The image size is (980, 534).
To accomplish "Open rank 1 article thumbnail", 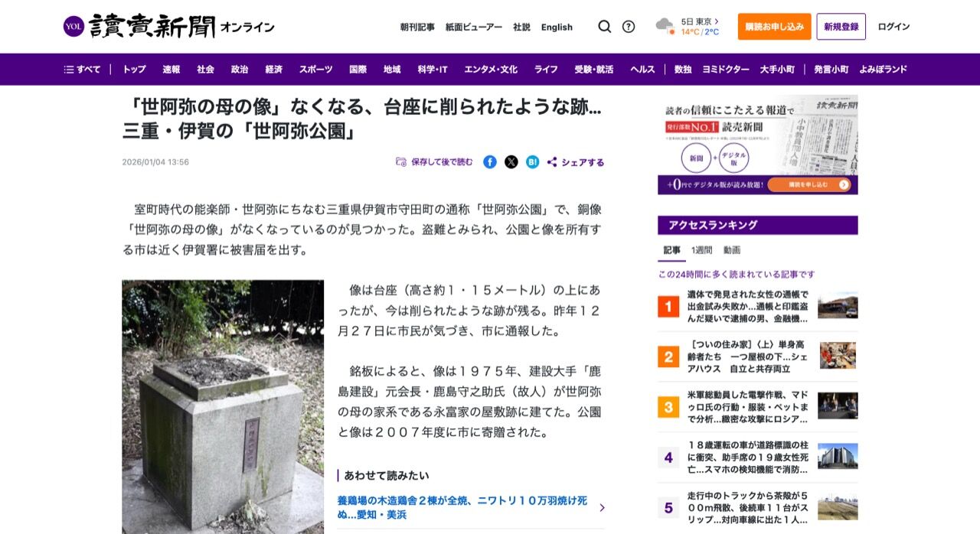I will click(x=838, y=307).
